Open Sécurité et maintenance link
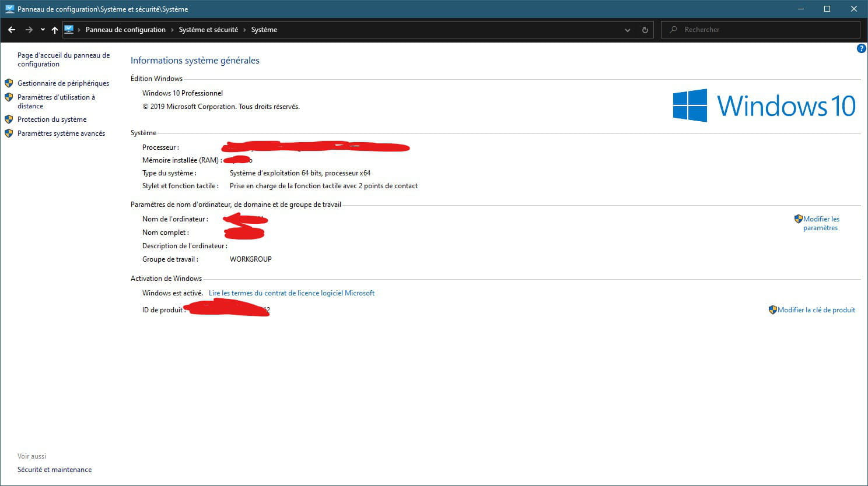 (x=54, y=470)
